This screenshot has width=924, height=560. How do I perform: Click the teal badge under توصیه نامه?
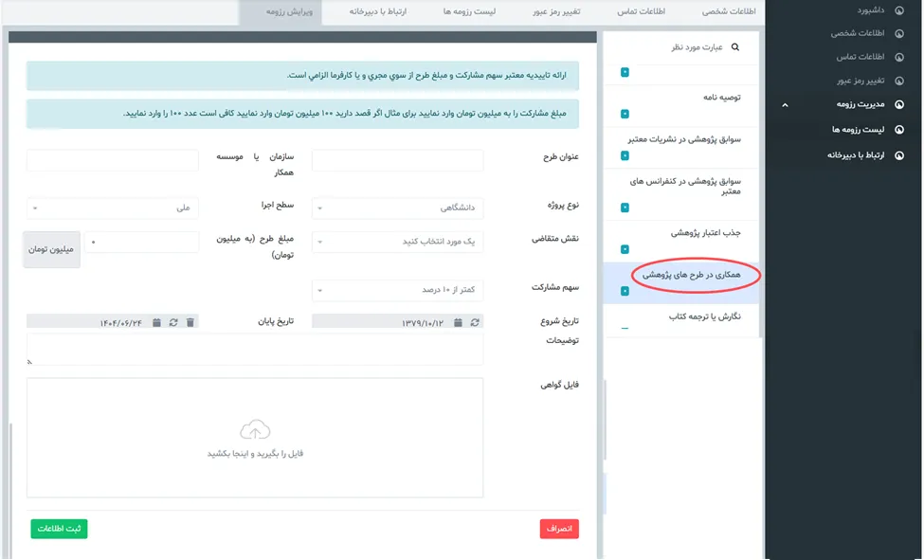625,114
